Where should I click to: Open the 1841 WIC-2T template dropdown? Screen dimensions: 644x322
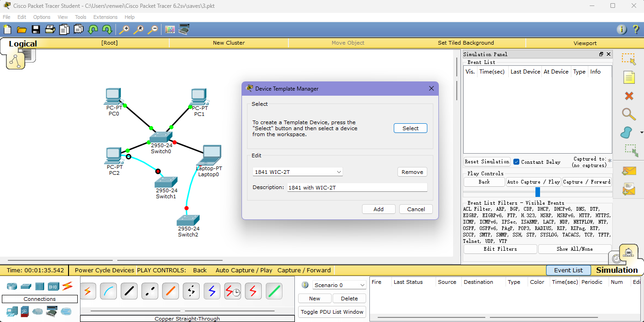point(298,172)
